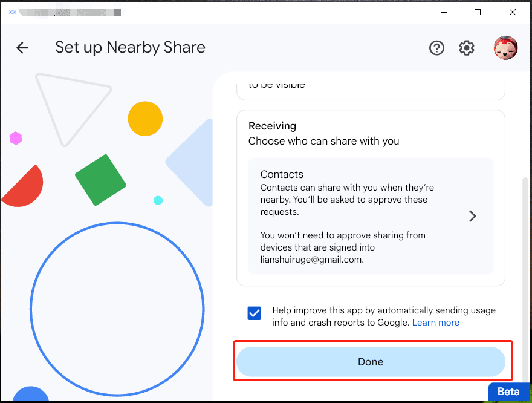Click the Done button

[x=371, y=362]
